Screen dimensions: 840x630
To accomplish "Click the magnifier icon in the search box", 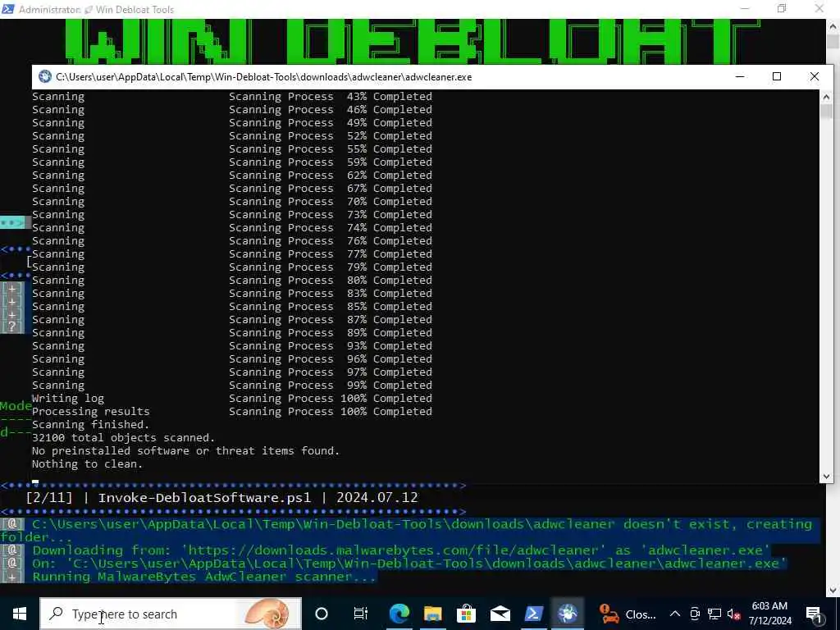I will (56, 614).
